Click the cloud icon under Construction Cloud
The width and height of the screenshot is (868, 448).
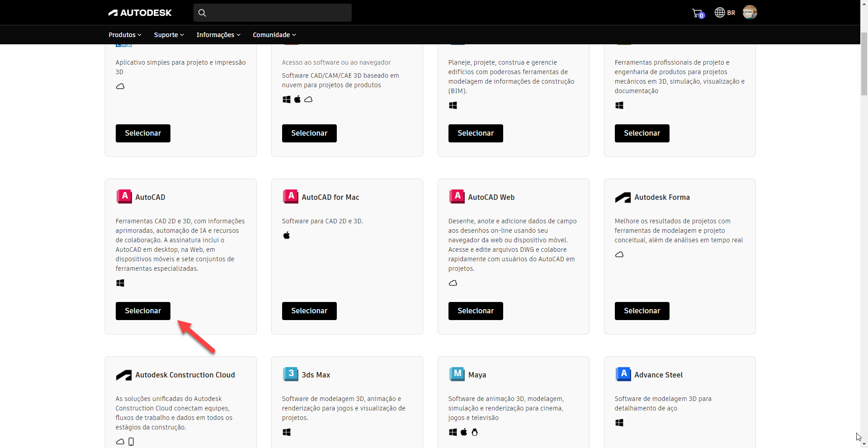pos(120,442)
